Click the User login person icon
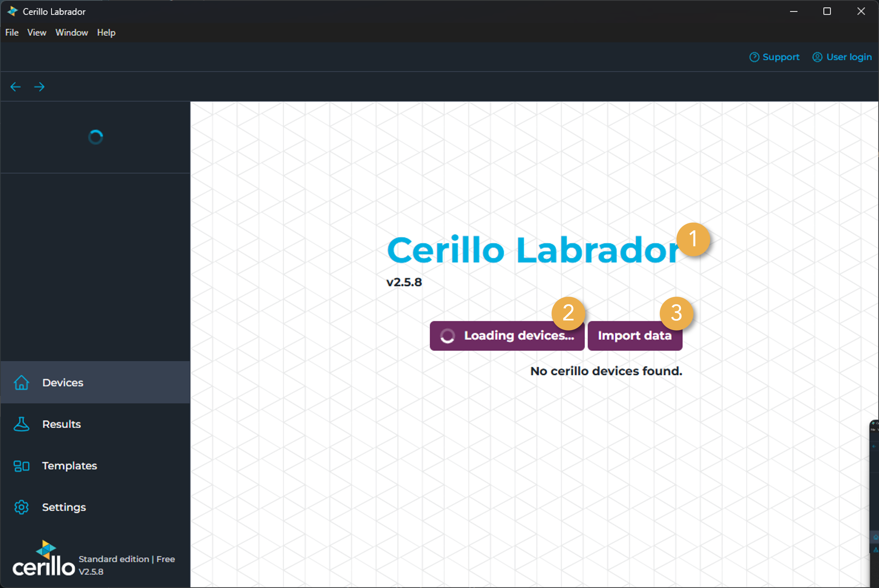This screenshot has width=879, height=588. [x=817, y=57]
